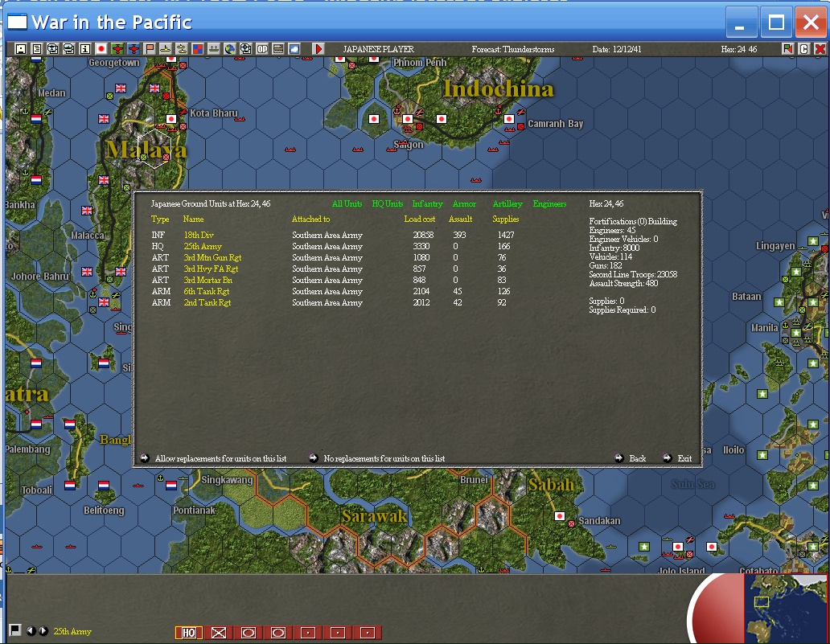Open the list report toolbar icon
The height and width of the screenshot is (644, 830).
pyautogui.click(x=36, y=49)
